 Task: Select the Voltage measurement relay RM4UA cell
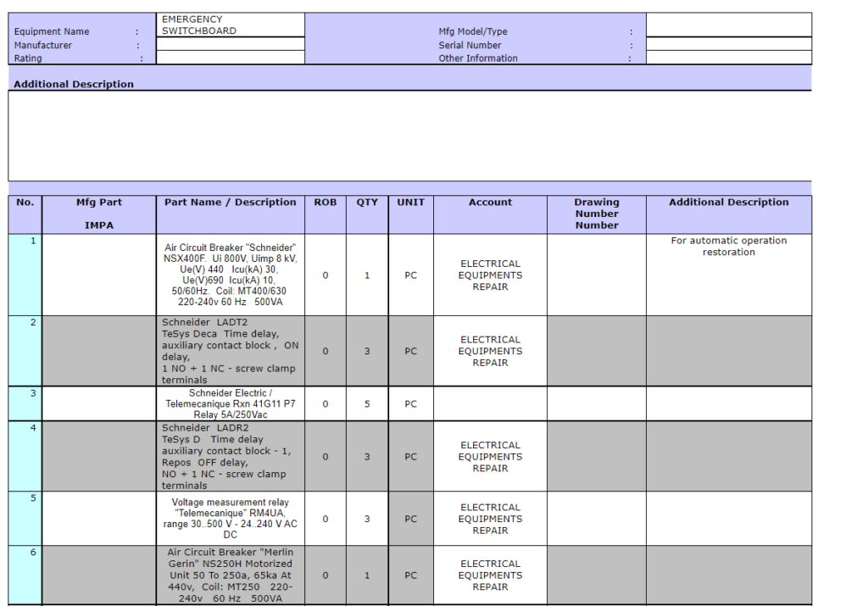coord(230,519)
